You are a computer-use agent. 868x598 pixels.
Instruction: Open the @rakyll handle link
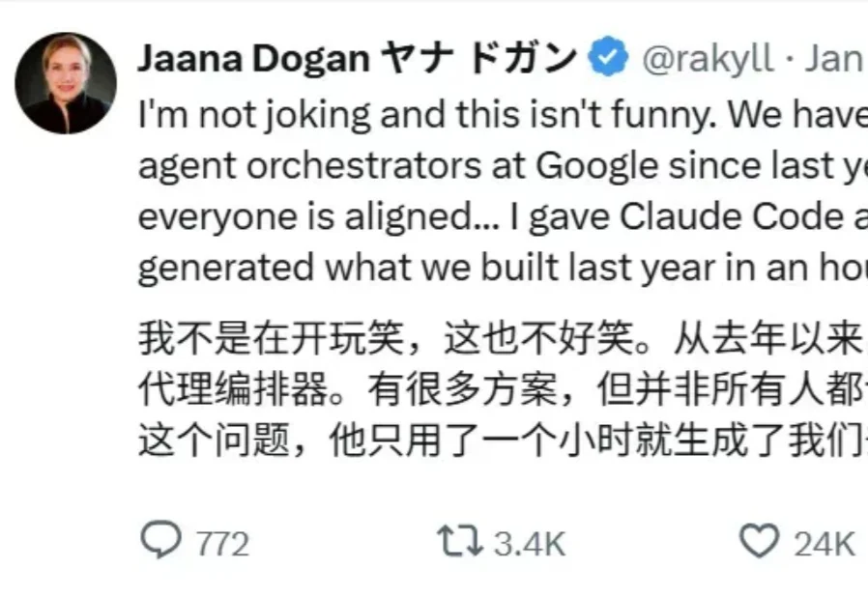(x=707, y=60)
